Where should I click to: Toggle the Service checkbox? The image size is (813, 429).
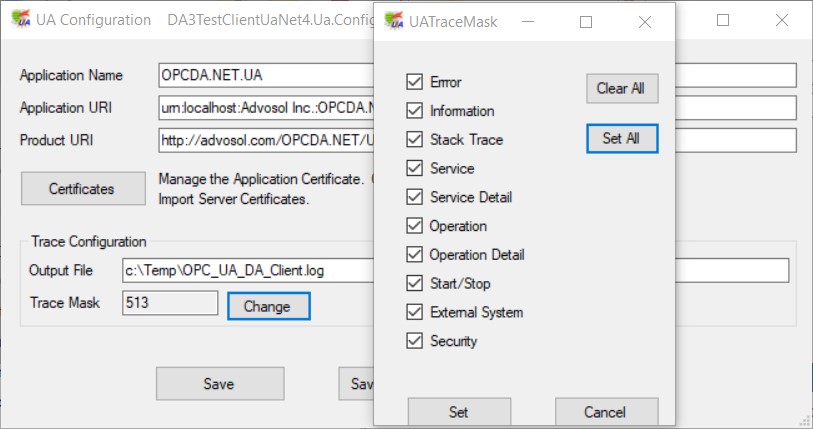pos(414,169)
